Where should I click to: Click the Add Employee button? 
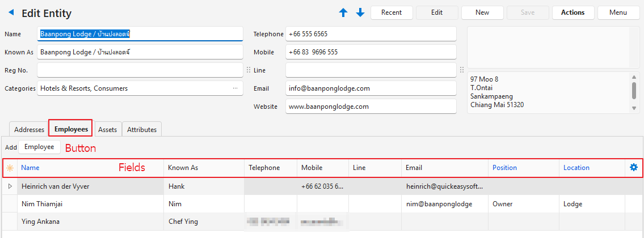tap(39, 147)
